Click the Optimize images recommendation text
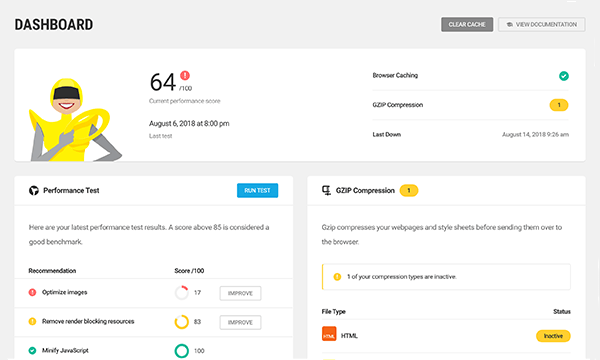Viewport: 600px width, 360px height. click(65, 292)
